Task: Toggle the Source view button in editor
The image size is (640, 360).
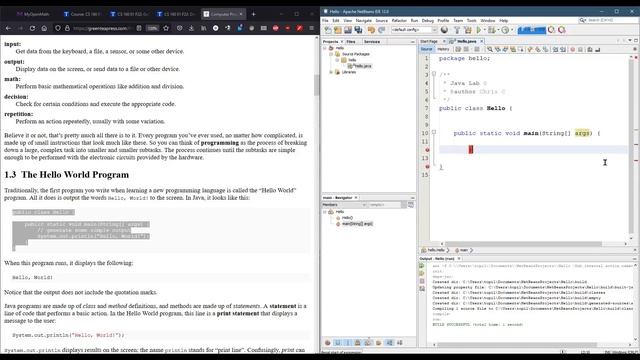Action: 426,49
